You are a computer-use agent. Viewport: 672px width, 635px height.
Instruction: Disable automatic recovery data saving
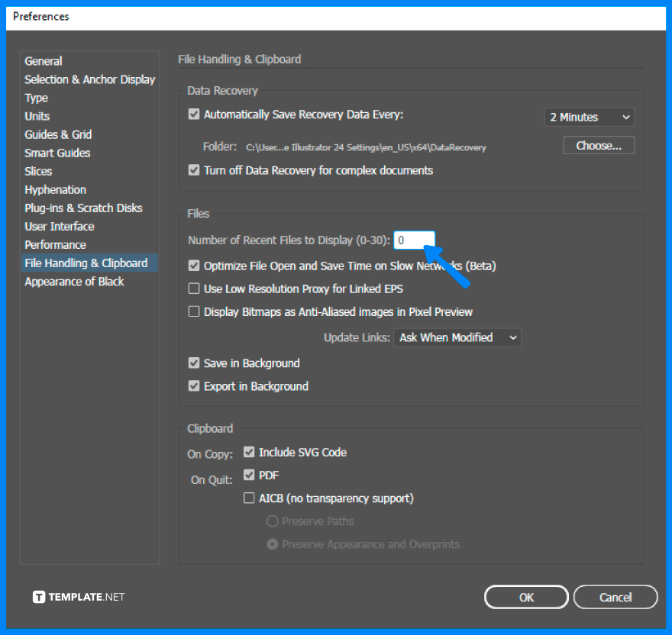193,114
